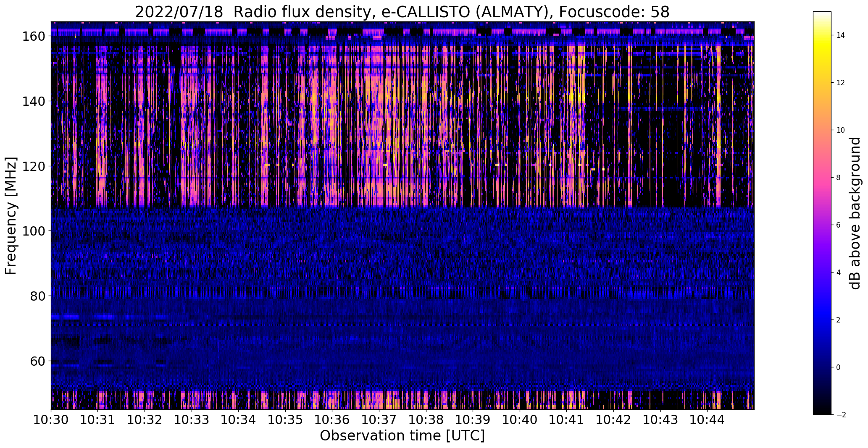868x448 pixels.
Task: Click the 'dB above background' colorbar label
Action: (x=855, y=213)
